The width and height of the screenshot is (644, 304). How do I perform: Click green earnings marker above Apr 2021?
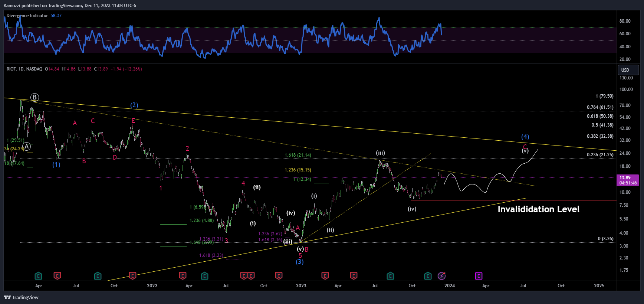[38, 276]
